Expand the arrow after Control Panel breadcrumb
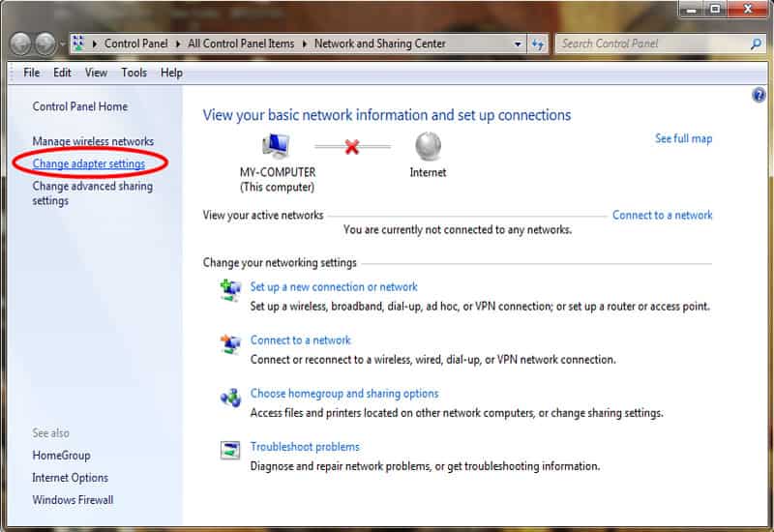774x532 pixels. tap(179, 44)
